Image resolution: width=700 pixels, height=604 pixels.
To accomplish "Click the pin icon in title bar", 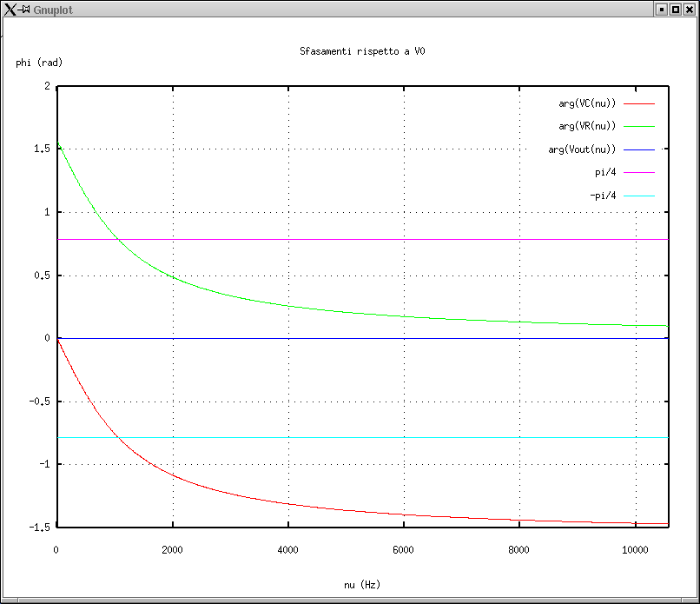I will coord(25,9).
